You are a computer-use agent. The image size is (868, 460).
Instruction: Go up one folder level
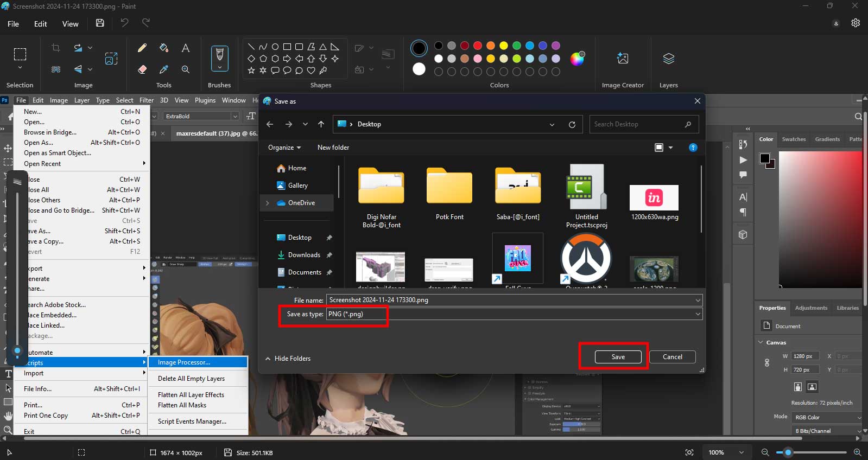pos(321,124)
